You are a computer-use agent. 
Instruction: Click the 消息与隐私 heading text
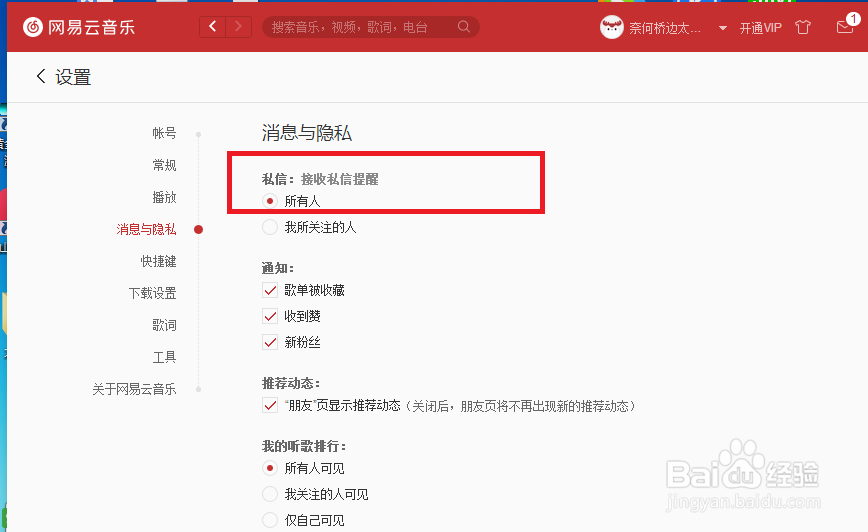[307, 133]
